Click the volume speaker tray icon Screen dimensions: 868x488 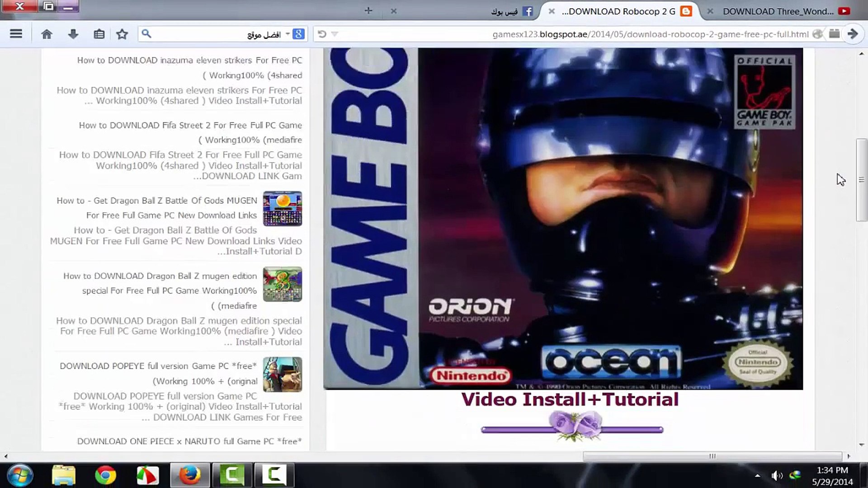[777, 475]
